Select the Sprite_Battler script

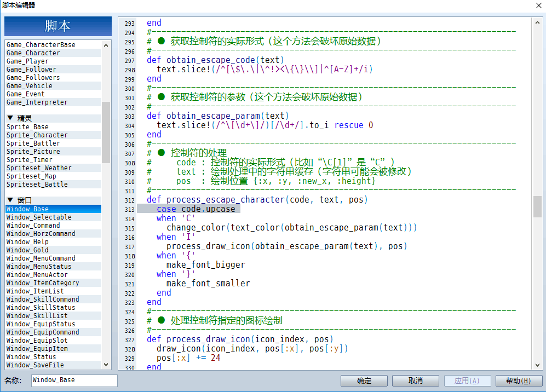[x=54, y=143]
